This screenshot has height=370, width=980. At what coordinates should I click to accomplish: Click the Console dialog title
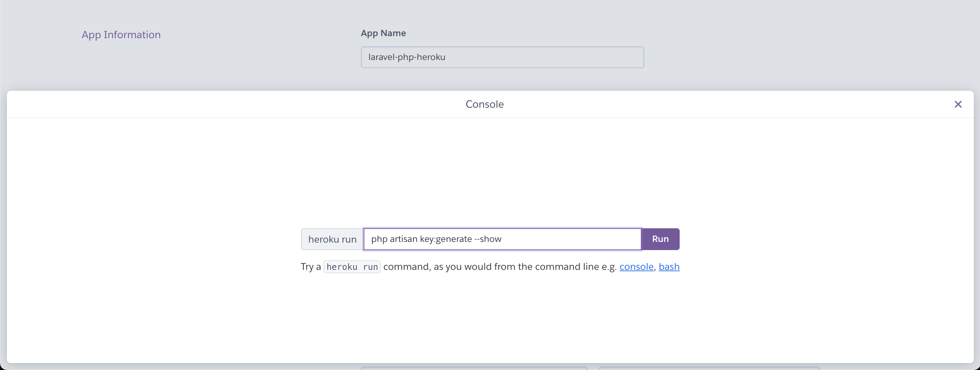[x=484, y=104]
